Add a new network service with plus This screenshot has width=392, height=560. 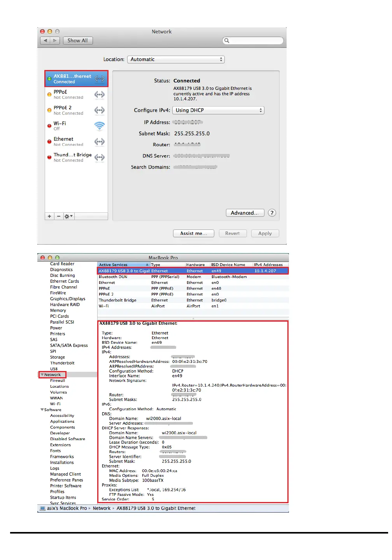[x=49, y=216]
